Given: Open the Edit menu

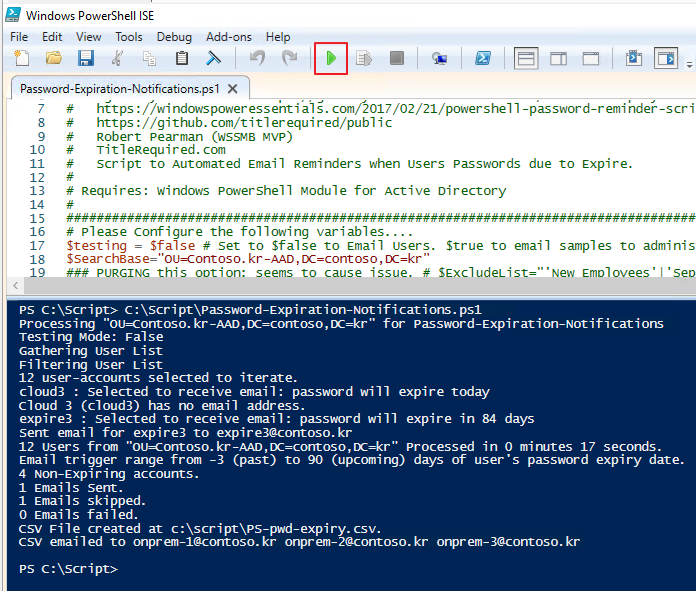Looking at the screenshot, I should 52,37.
